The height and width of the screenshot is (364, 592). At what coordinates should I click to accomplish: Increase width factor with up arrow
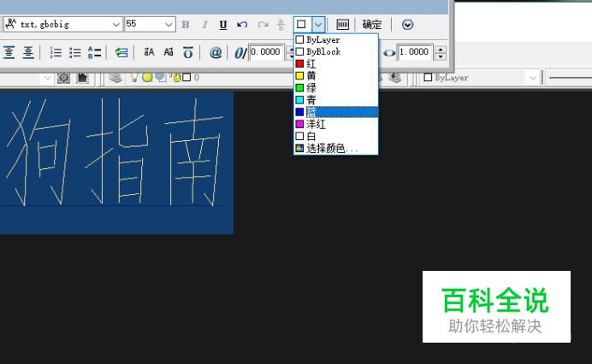[441, 49]
